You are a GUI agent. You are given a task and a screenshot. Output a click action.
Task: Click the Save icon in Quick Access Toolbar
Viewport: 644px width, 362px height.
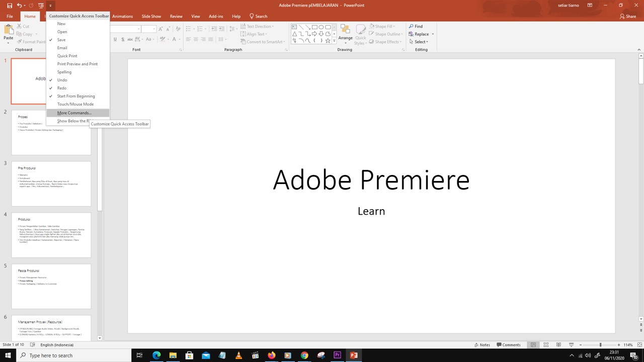point(9,5)
